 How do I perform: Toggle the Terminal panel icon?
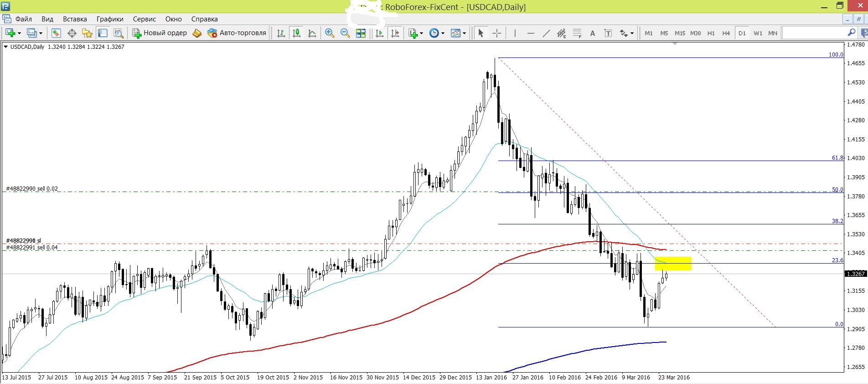pos(103,33)
